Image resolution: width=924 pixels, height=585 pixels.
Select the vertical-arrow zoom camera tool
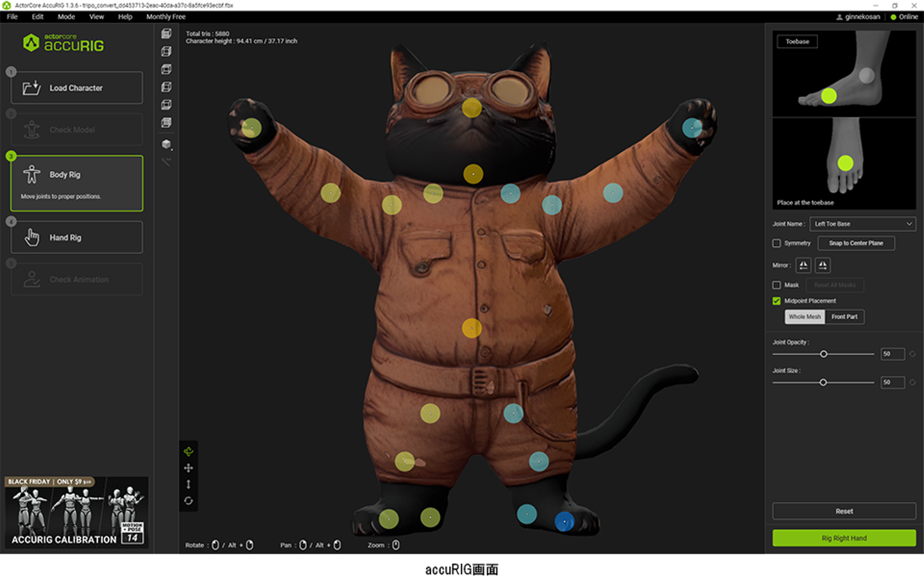click(189, 484)
